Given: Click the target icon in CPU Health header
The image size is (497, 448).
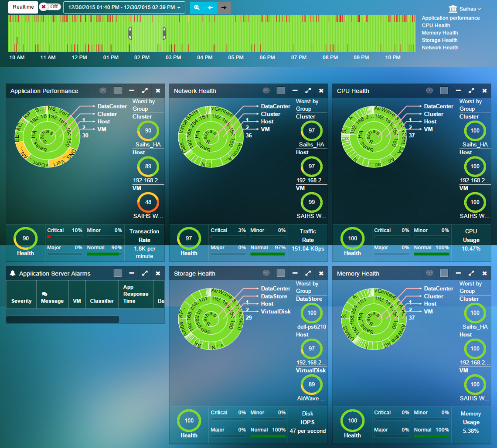Looking at the screenshot, I should click(x=429, y=91).
